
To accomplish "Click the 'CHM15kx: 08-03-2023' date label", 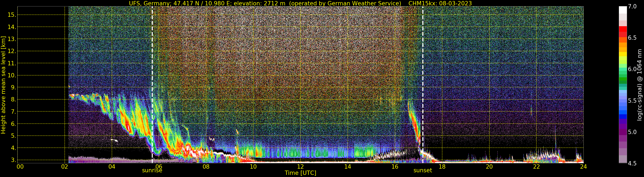I will (440, 3).
